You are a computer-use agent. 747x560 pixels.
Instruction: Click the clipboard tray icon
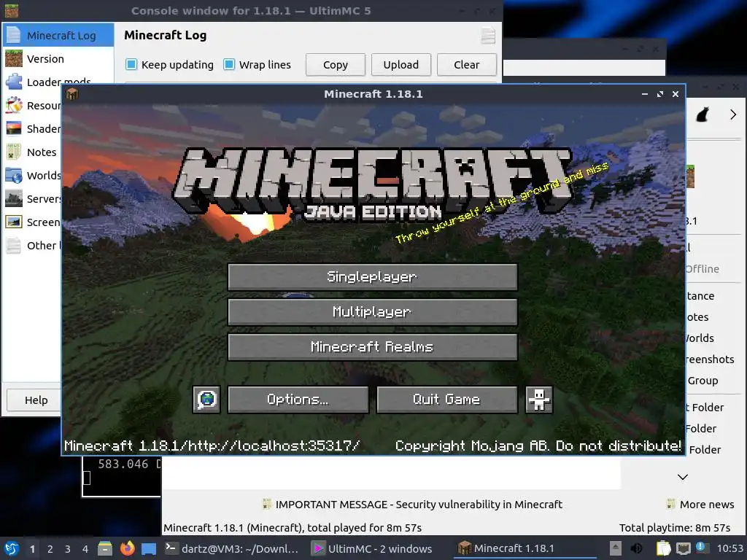point(662,548)
